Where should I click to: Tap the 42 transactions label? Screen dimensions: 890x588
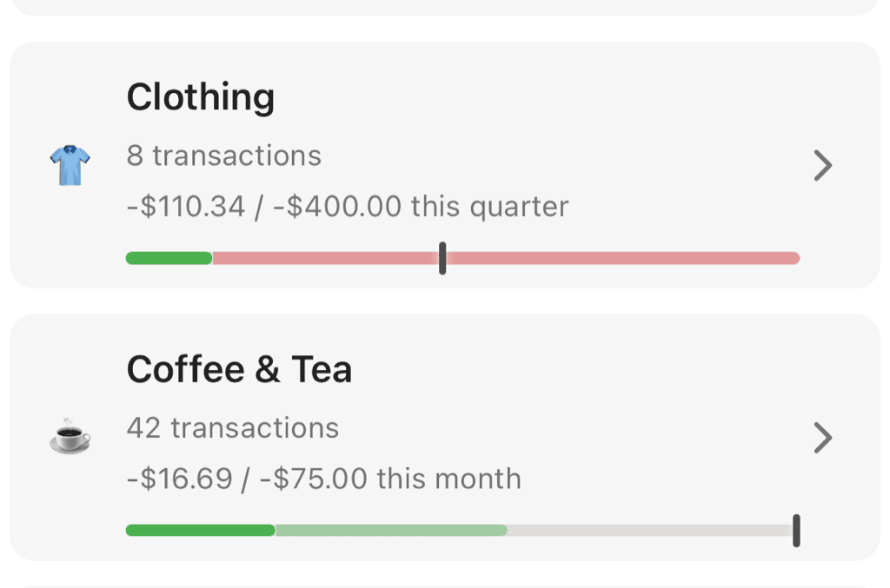[233, 428]
